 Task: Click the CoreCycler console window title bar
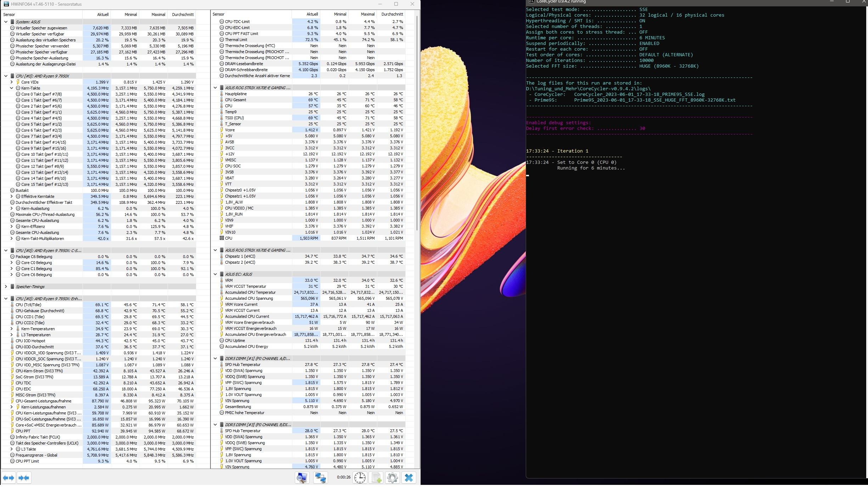coord(673,2)
